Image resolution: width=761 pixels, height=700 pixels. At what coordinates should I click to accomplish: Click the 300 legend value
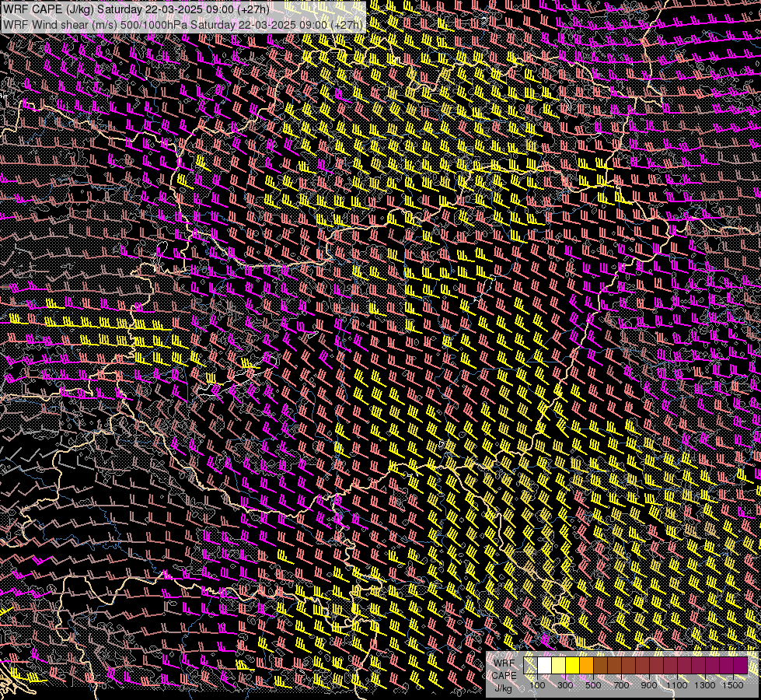click(565, 685)
